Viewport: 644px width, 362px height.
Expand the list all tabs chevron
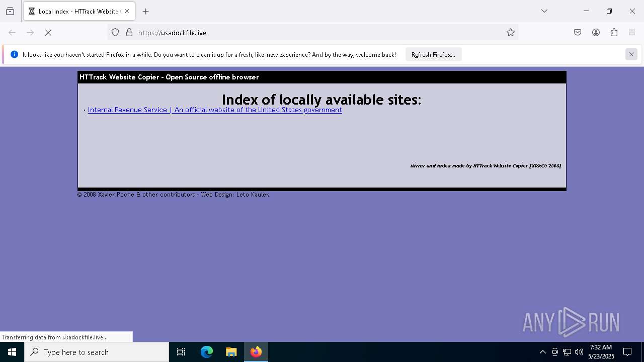pos(544,11)
